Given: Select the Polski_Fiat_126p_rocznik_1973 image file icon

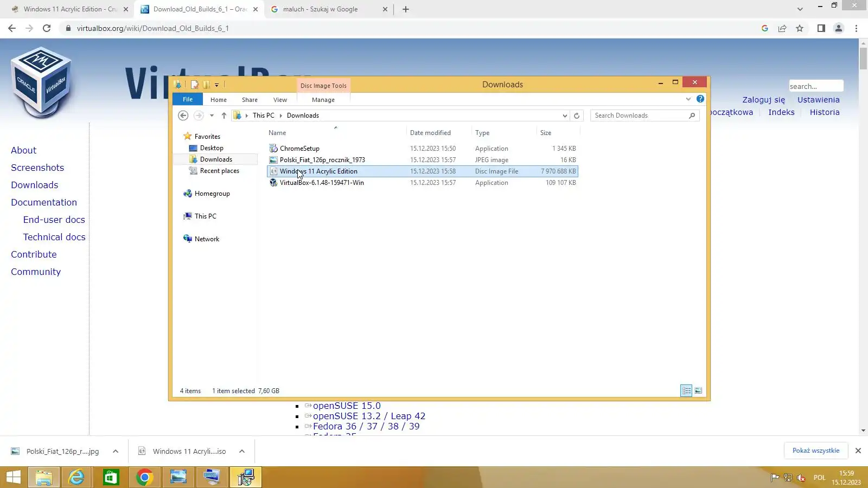Looking at the screenshot, I should [x=273, y=160].
